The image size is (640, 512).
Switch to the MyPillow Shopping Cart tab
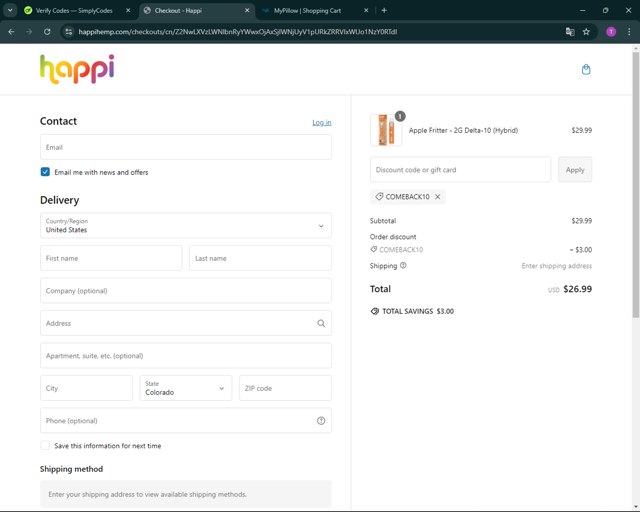click(315, 11)
